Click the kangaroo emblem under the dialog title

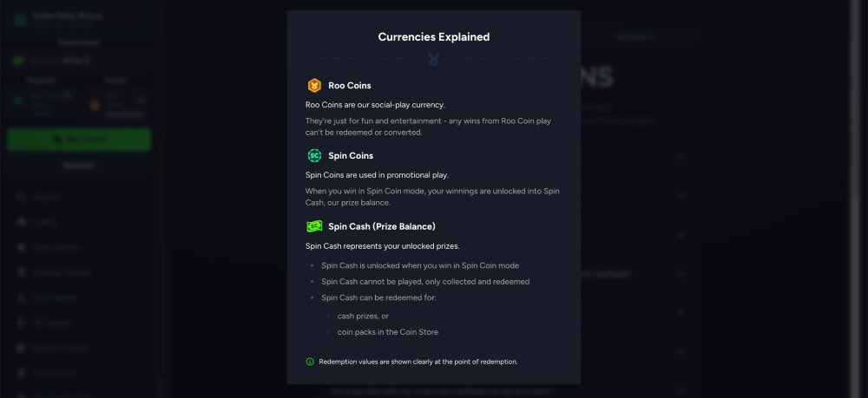(x=434, y=59)
